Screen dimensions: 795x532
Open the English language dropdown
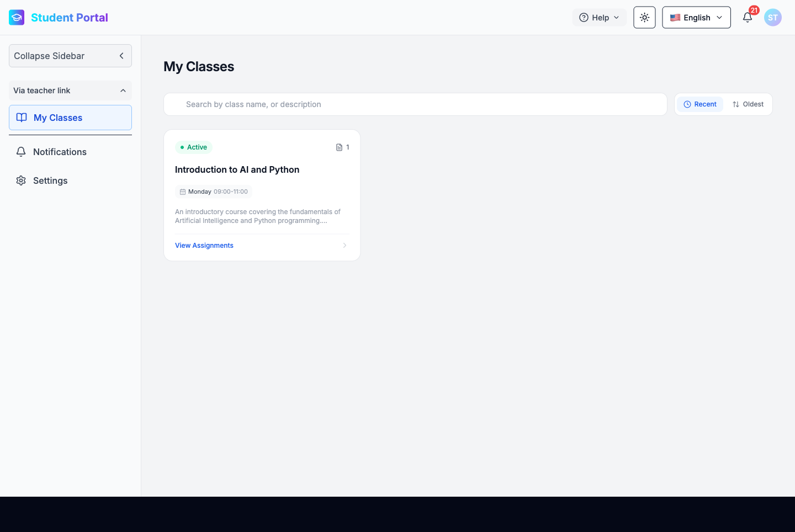pyautogui.click(x=696, y=18)
